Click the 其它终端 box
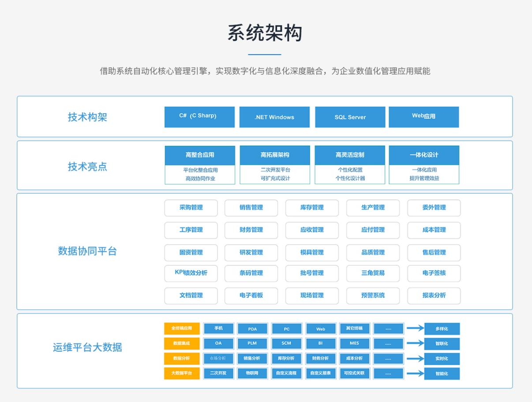 pyautogui.click(x=355, y=329)
